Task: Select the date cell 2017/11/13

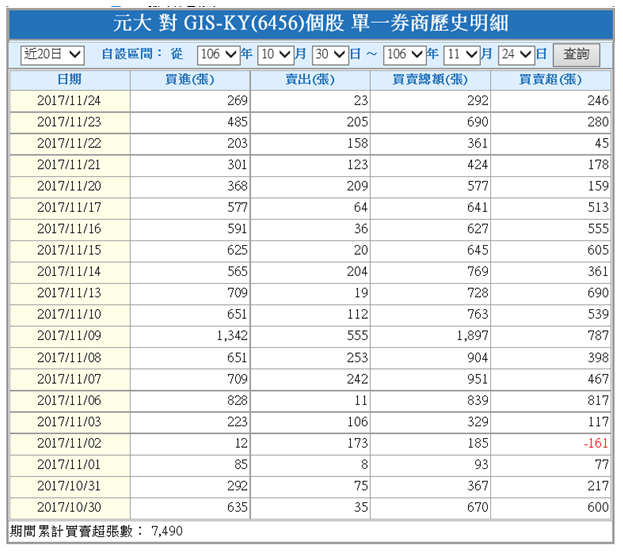Action: pos(70,294)
